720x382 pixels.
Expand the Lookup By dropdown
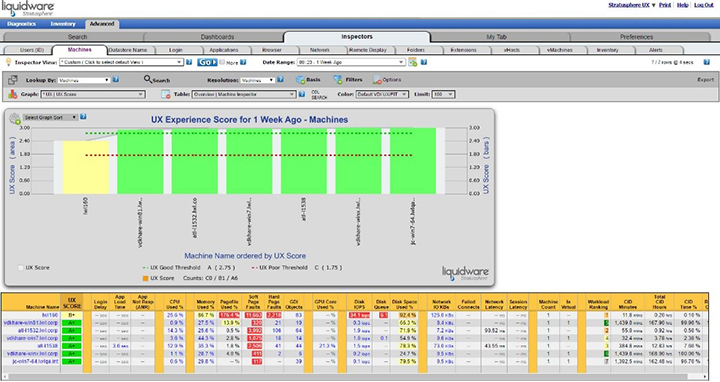pyautogui.click(x=84, y=80)
